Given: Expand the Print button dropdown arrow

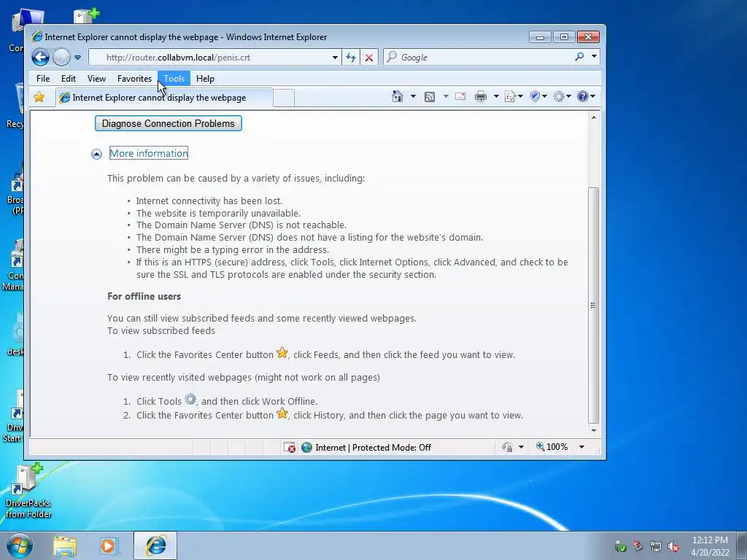Looking at the screenshot, I should pos(496,97).
